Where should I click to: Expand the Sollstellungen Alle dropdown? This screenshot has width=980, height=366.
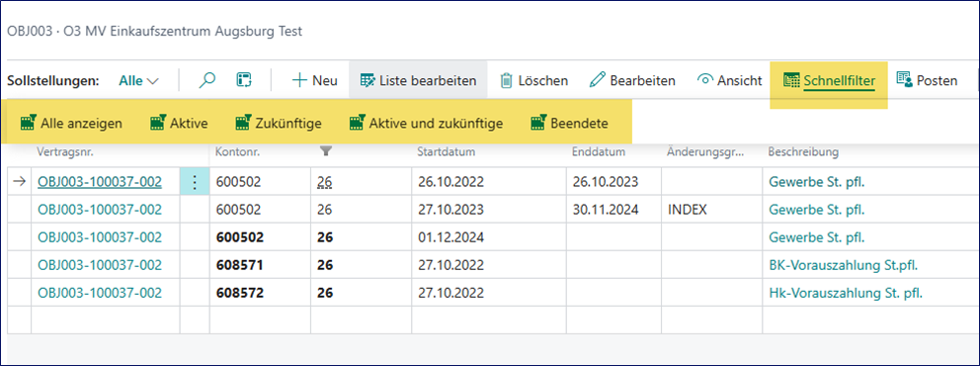(x=138, y=81)
